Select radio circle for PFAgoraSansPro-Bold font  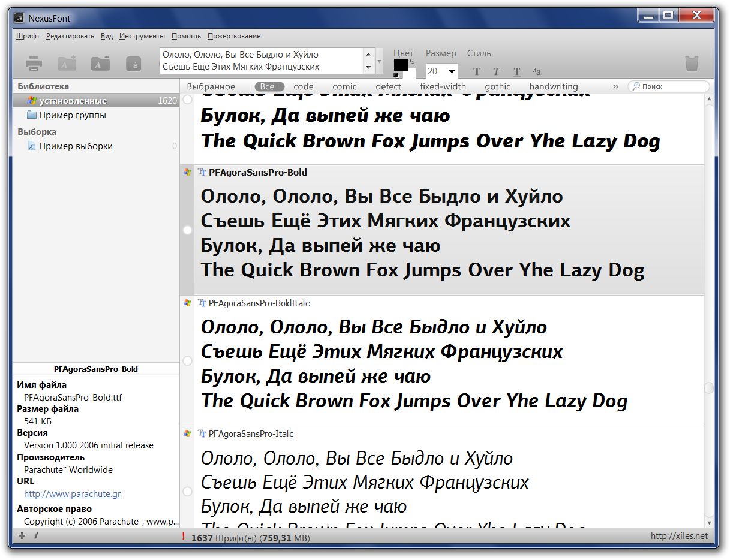tap(187, 230)
